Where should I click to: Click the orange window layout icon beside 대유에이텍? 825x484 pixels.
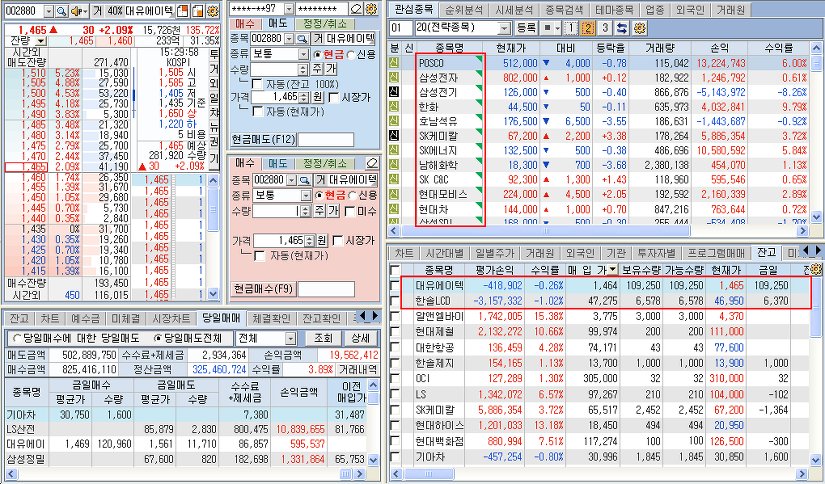coord(183,11)
